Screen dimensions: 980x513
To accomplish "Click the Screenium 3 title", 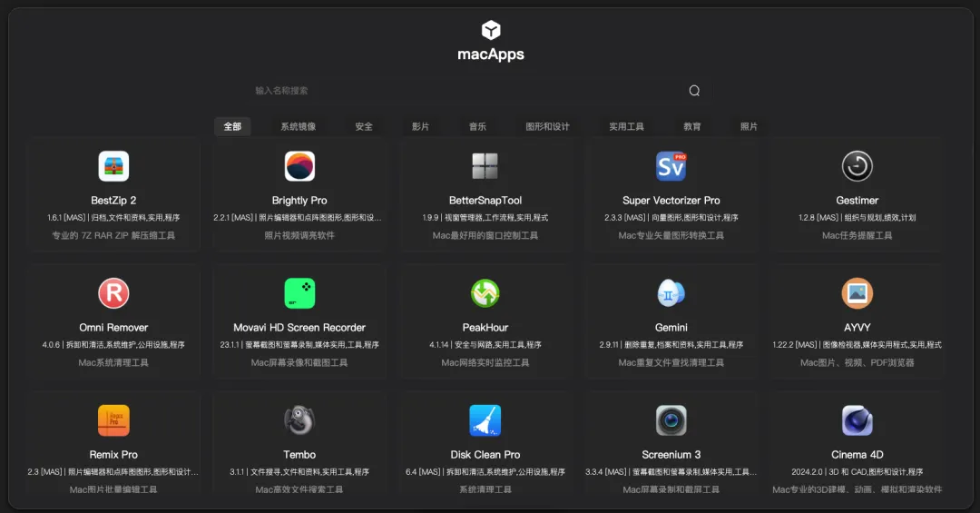I will click(x=671, y=454).
